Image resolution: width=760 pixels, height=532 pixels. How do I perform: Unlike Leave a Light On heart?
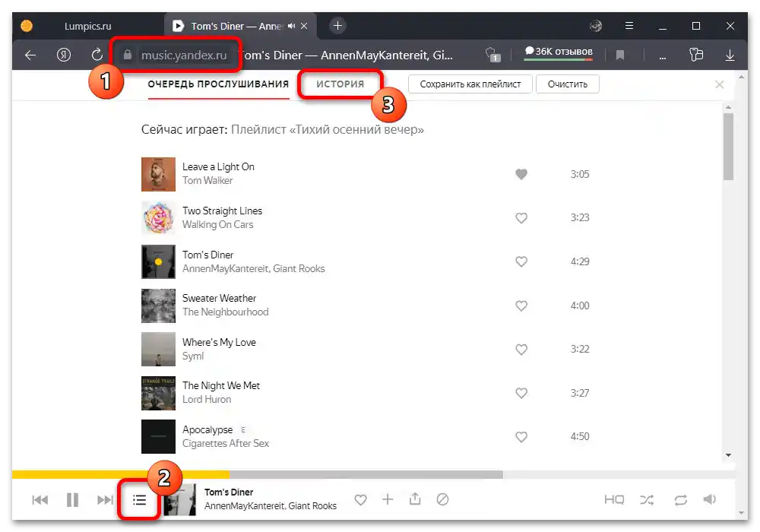(521, 174)
